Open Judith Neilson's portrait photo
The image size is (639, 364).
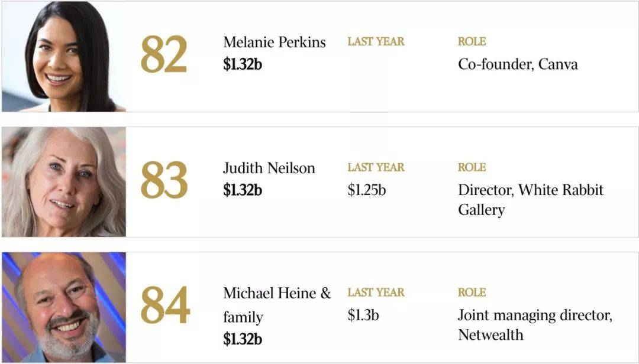[64, 182]
